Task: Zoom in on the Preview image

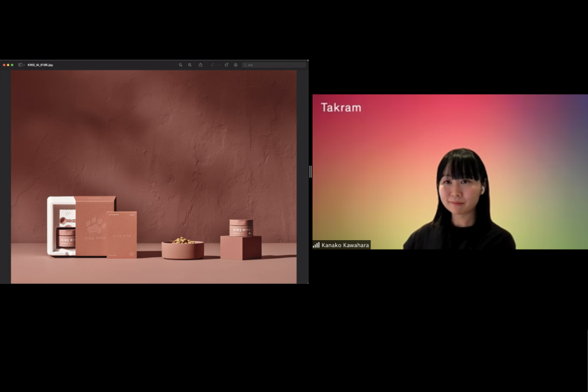Action: (190, 65)
